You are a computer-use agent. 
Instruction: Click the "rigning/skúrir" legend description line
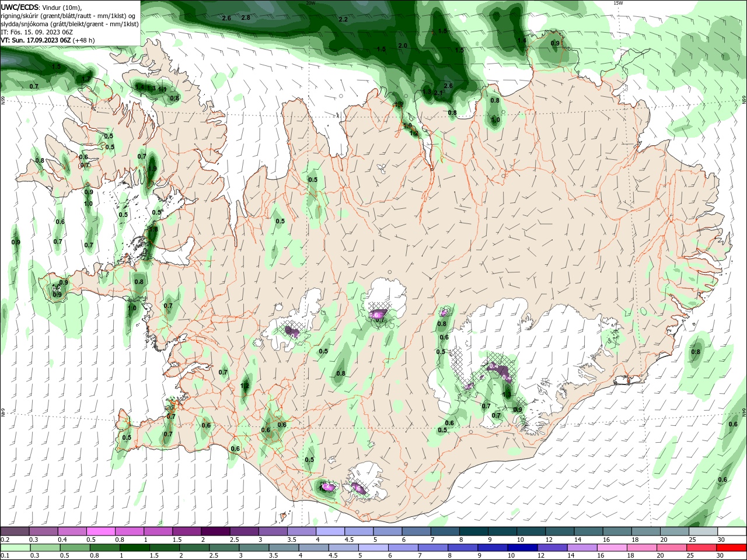point(68,16)
